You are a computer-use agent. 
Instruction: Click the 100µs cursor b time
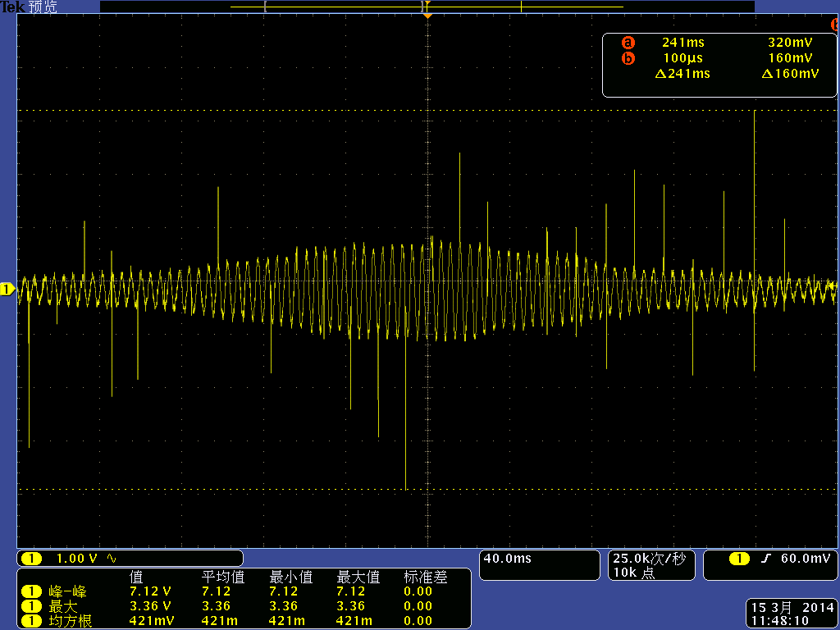(x=683, y=58)
